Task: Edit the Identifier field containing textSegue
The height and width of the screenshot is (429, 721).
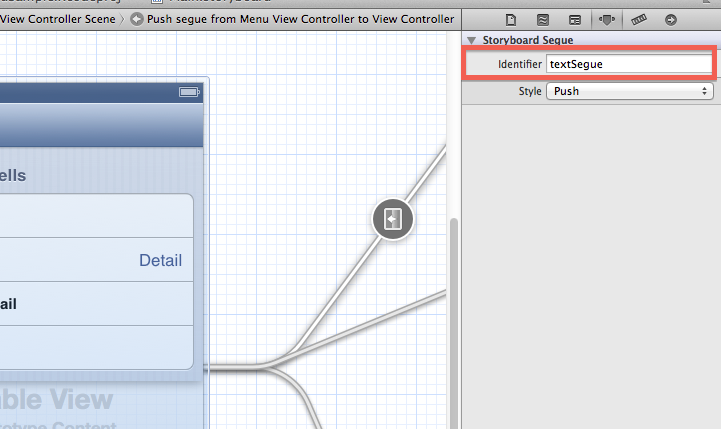Action: pyautogui.click(x=629, y=64)
